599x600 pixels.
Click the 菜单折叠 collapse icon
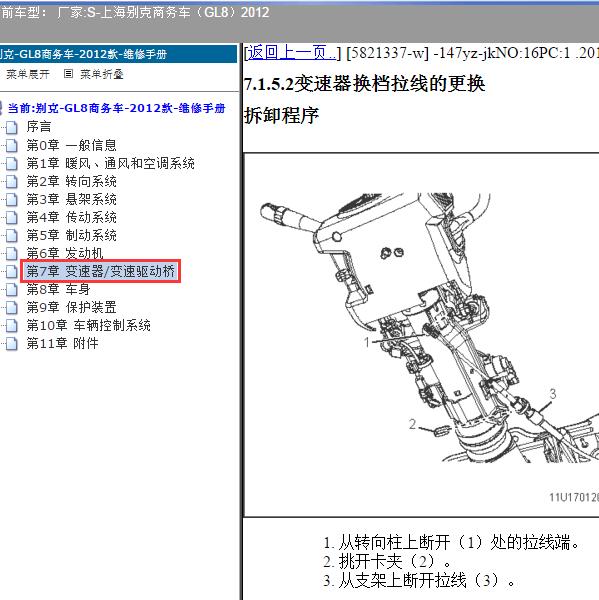pyautogui.click(x=68, y=73)
